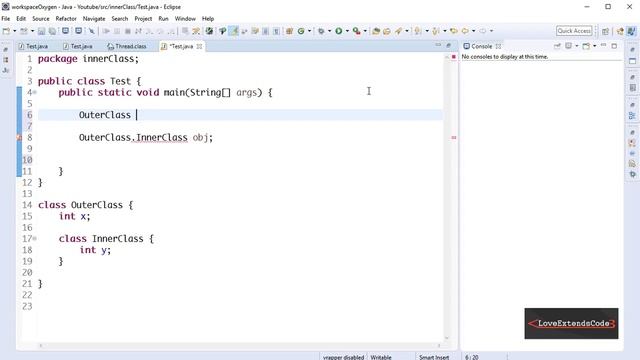Open the Window menu
The height and width of the screenshot is (360, 640).
click(x=185, y=19)
